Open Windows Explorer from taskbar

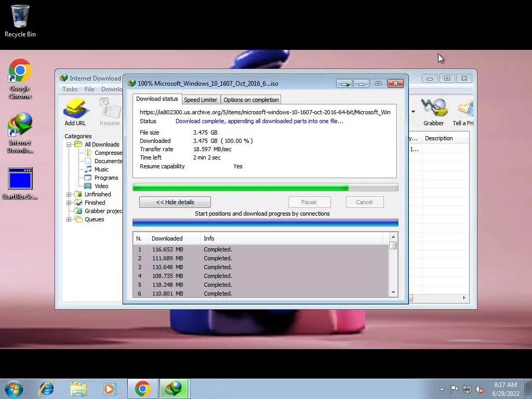pos(78,389)
